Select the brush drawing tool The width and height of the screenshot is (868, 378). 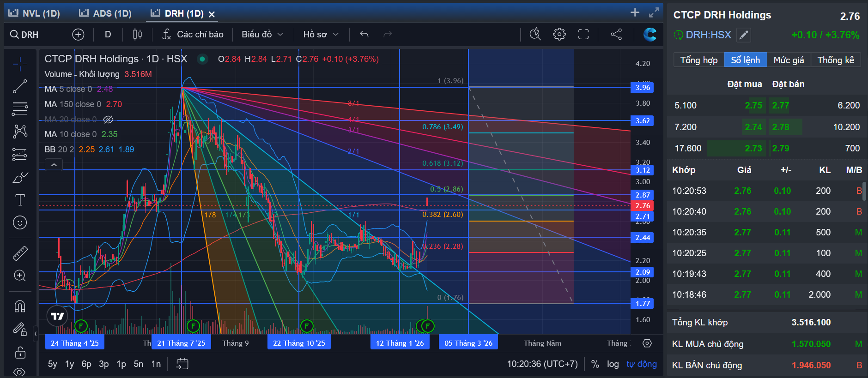click(x=20, y=177)
